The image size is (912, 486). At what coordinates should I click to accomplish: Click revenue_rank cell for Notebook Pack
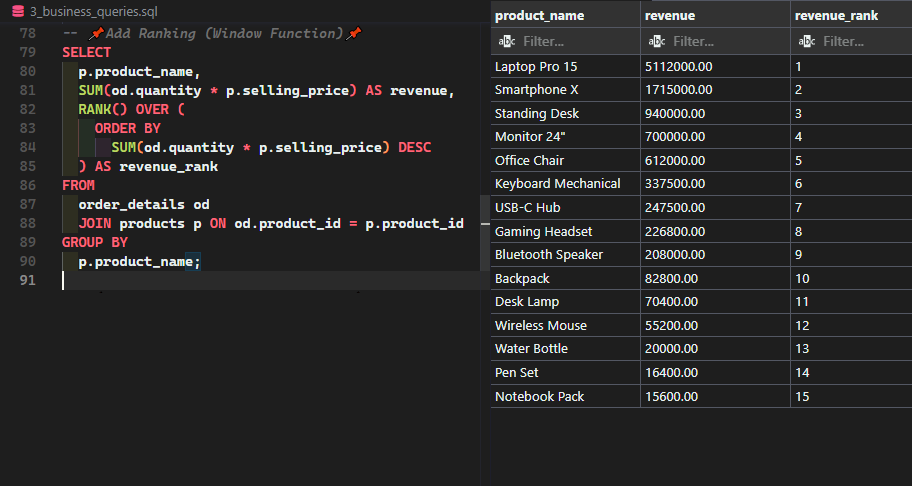point(851,396)
